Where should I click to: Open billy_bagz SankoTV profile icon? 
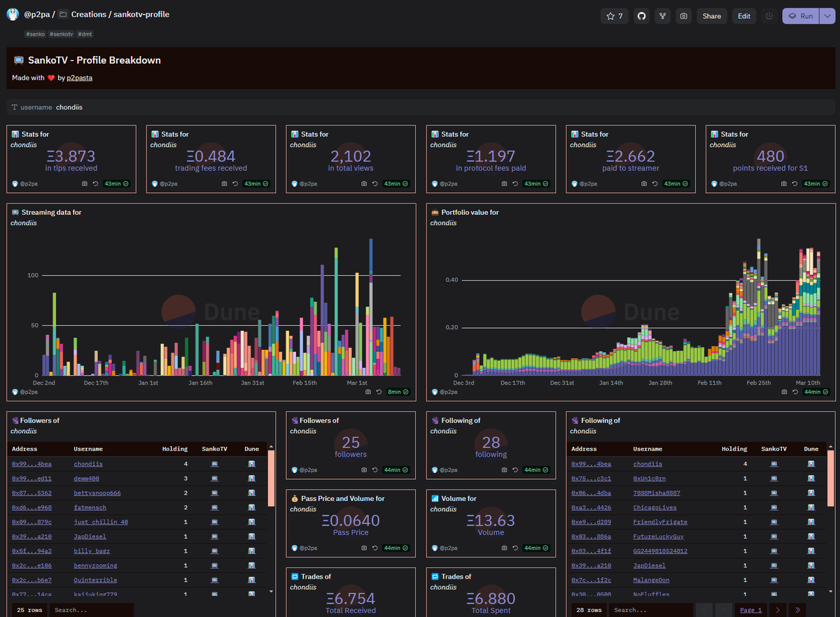pyautogui.click(x=214, y=551)
